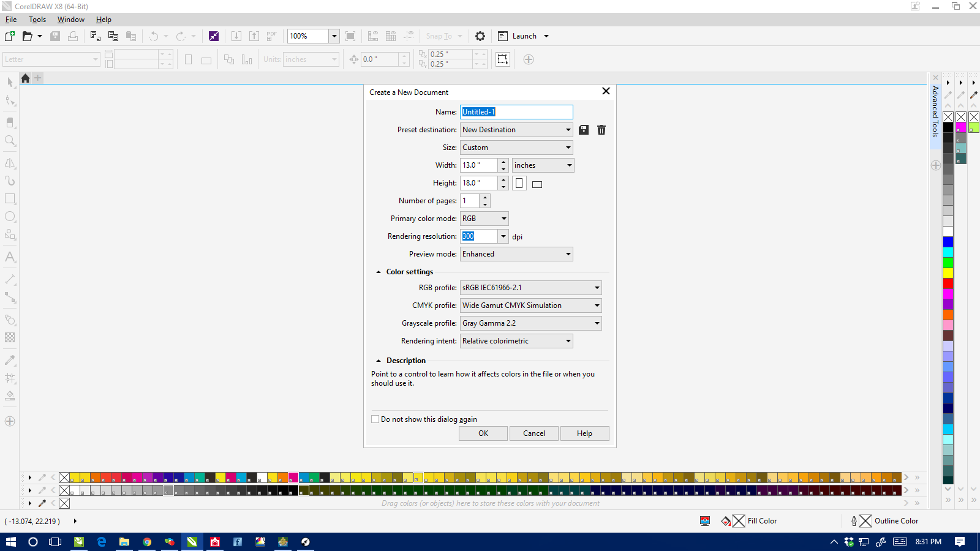
Task: Set page orientation to landscape
Action: pos(537,183)
